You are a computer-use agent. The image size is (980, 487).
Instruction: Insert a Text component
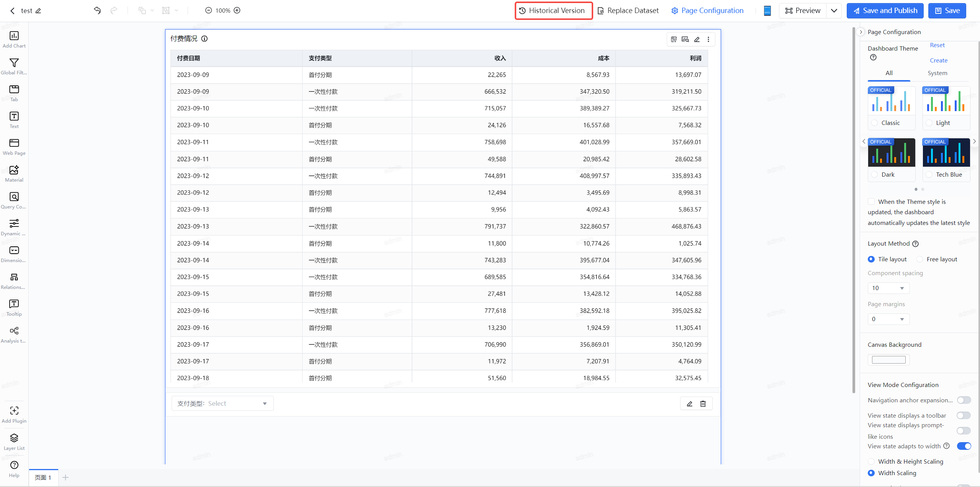tap(14, 120)
